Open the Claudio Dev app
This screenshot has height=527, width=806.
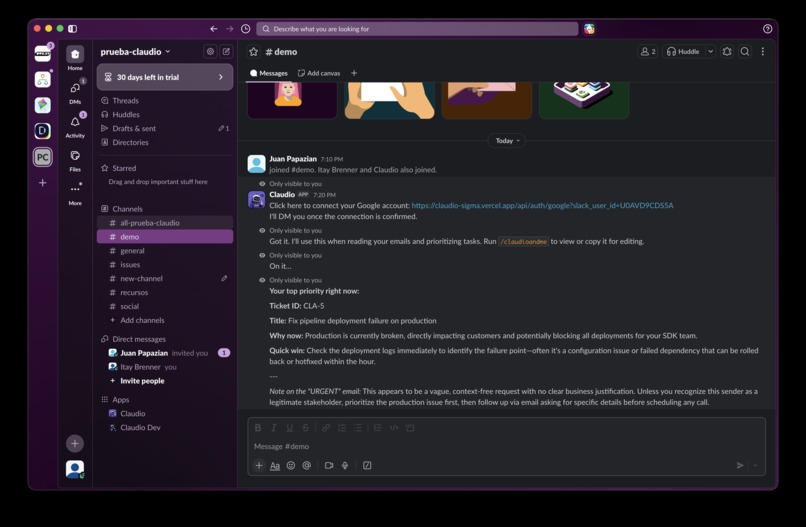click(165, 427)
